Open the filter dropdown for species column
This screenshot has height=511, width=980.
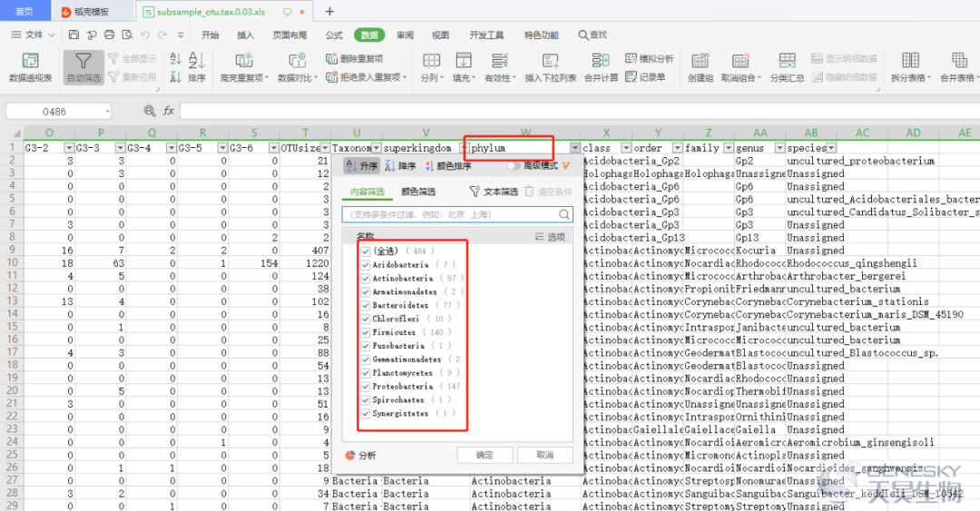point(831,148)
